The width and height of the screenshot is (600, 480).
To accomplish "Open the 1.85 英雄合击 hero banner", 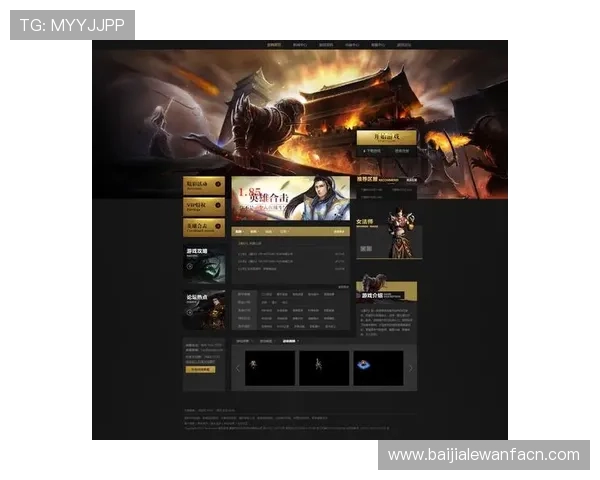I will point(290,198).
